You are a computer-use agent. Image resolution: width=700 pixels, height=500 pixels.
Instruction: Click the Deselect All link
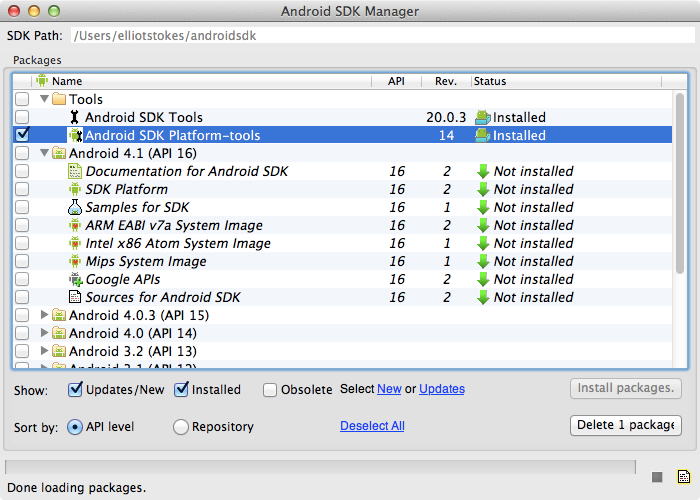pos(372,426)
